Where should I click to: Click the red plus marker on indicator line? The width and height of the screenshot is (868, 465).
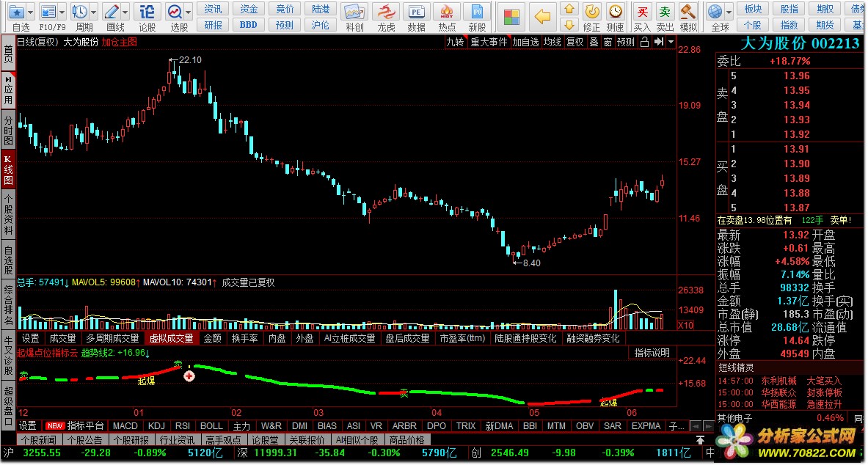(x=189, y=376)
